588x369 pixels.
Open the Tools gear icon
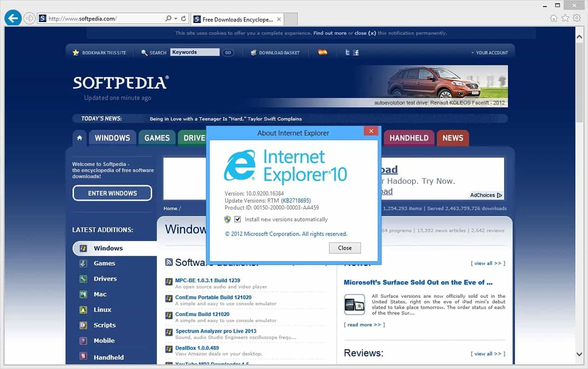pyautogui.click(x=577, y=18)
